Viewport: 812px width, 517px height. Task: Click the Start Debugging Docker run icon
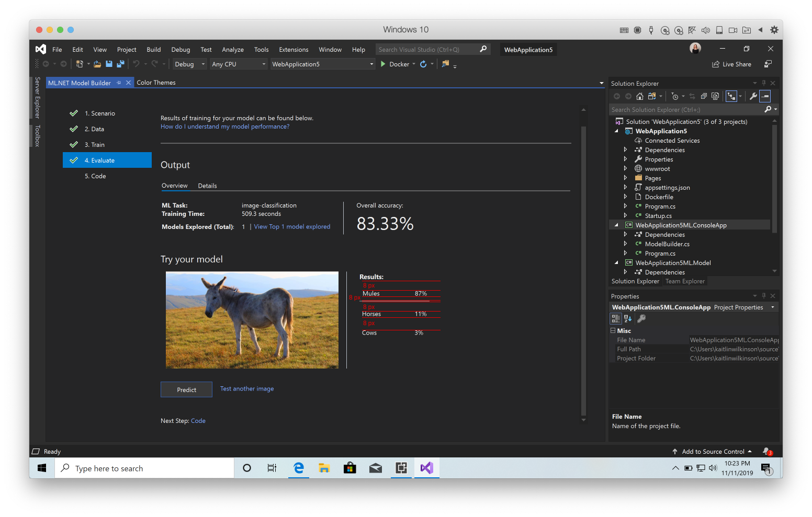click(x=382, y=63)
